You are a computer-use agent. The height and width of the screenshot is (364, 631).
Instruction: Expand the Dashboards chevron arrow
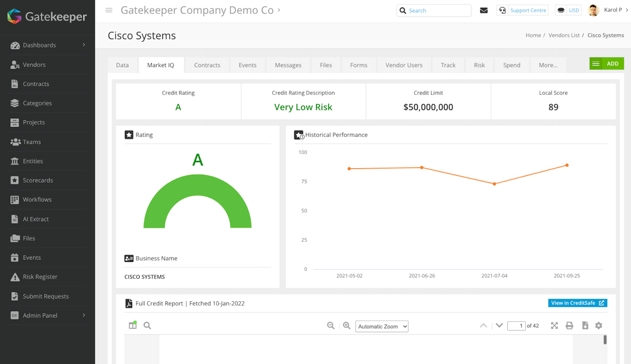(84, 45)
